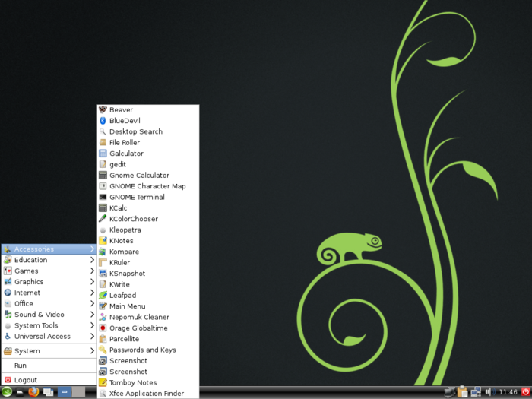Click the network connection tray icon
532x399 pixels.
point(476,392)
